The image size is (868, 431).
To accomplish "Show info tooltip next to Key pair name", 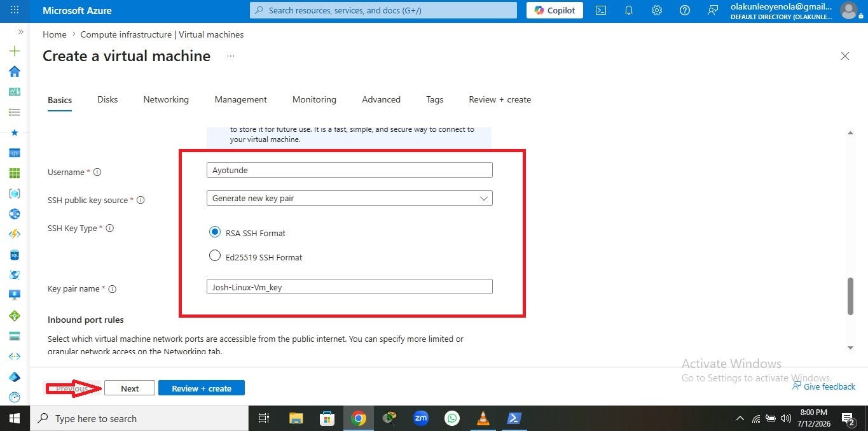I will pos(112,288).
